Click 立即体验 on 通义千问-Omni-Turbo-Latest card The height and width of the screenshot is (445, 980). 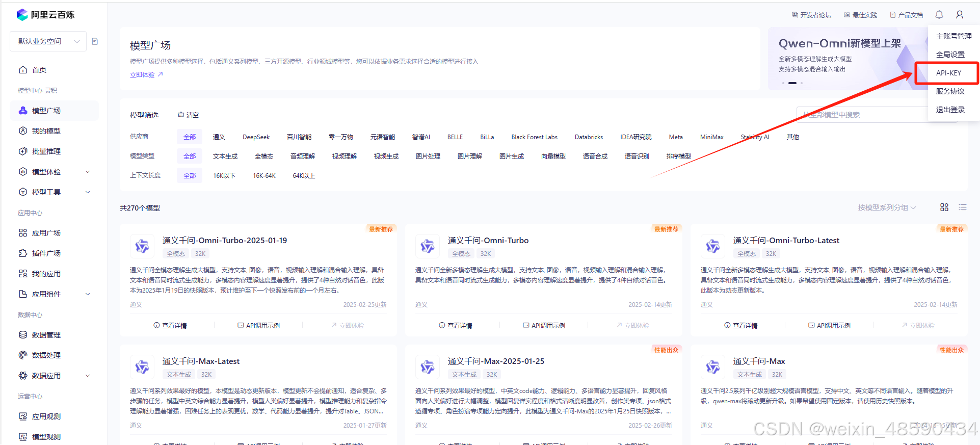pos(918,325)
